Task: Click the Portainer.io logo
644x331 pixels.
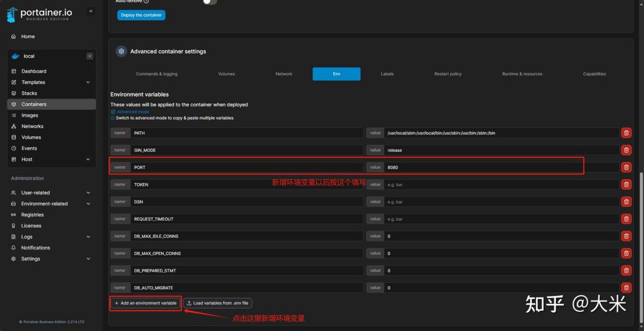Action: 39,14
